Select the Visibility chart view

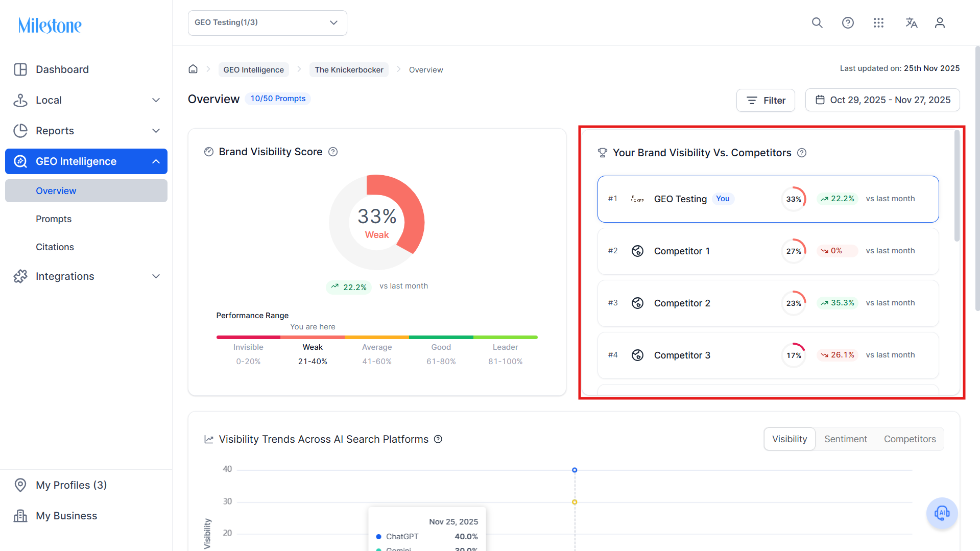pos(790,439)
